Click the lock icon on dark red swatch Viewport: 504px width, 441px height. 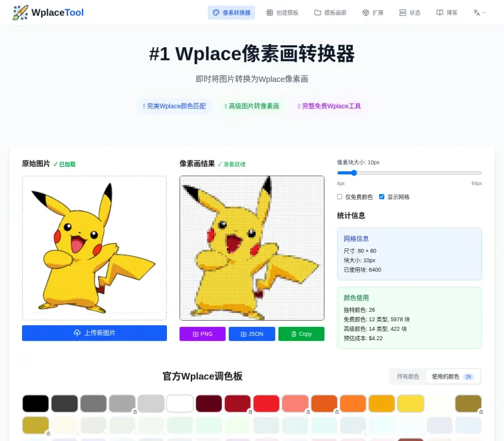click(x=250, y=412)
